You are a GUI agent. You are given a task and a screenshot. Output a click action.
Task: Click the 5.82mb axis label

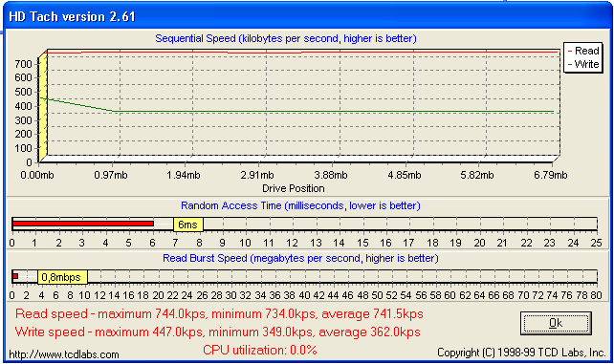pyautogui.click(x=477, y=175)
